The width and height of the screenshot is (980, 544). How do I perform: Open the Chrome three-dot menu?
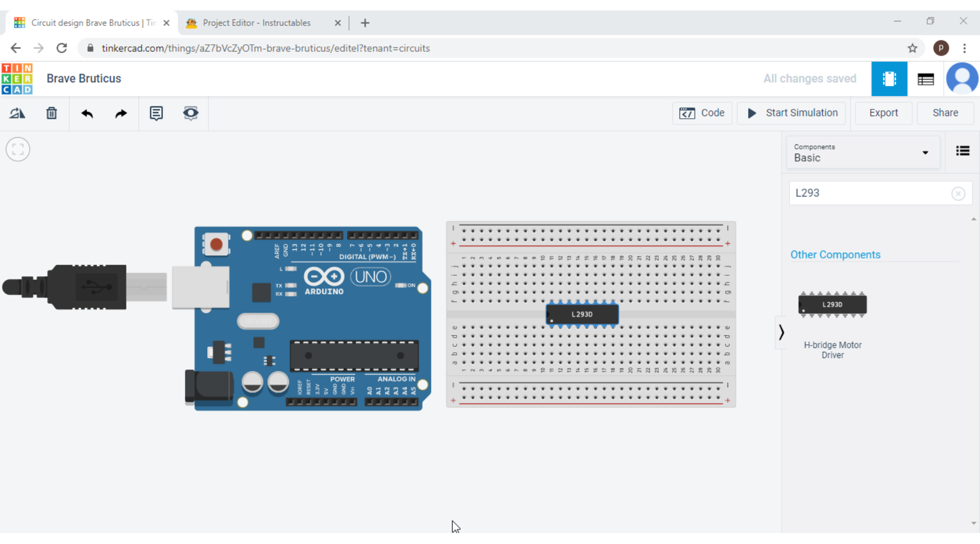(964, 48)
